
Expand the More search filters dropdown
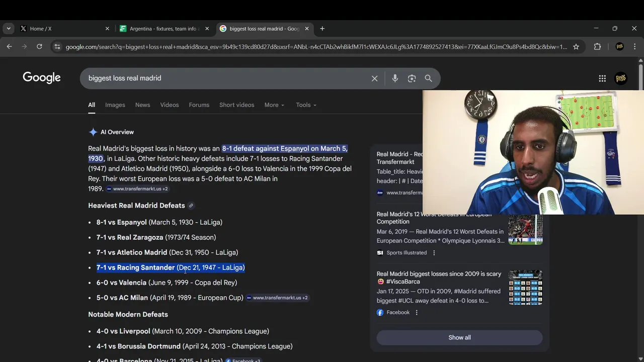click(274, 105)
